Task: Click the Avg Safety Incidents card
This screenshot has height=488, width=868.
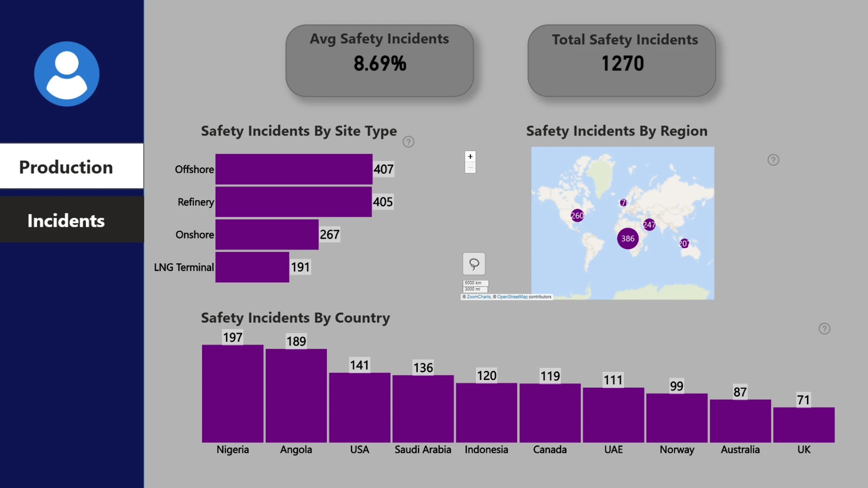Action: point(379,61)
